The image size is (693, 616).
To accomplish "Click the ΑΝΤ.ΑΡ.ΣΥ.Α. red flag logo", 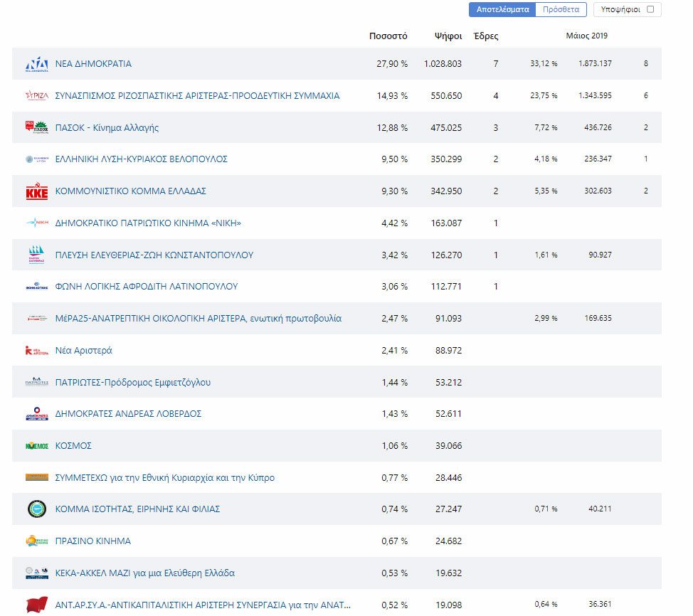I will tap(37, 605).
